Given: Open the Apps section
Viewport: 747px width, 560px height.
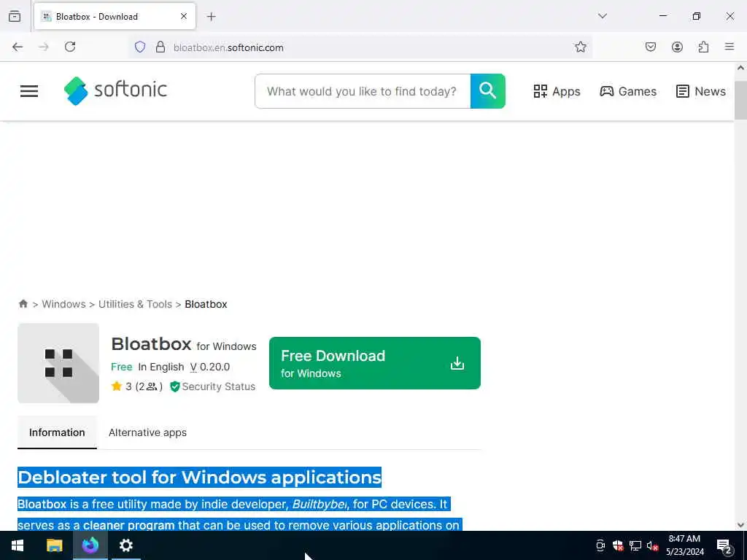Looking at the screenshot, I should pos(557,91).
